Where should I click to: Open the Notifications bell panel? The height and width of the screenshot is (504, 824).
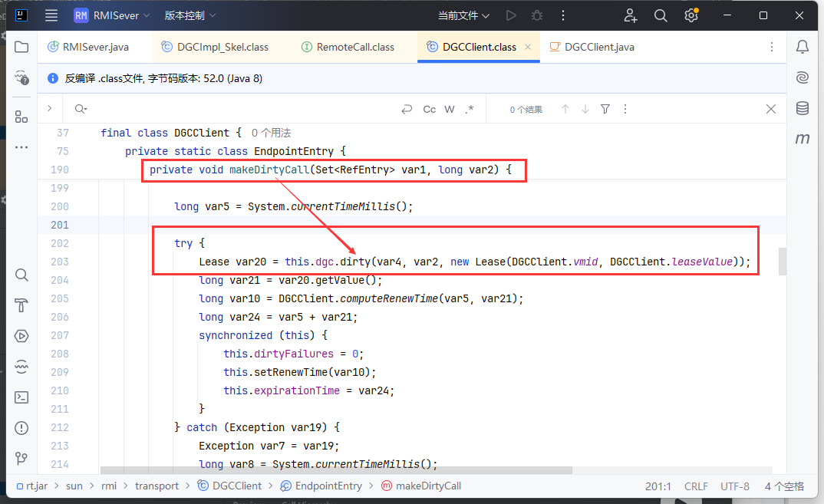pos(803,47)
